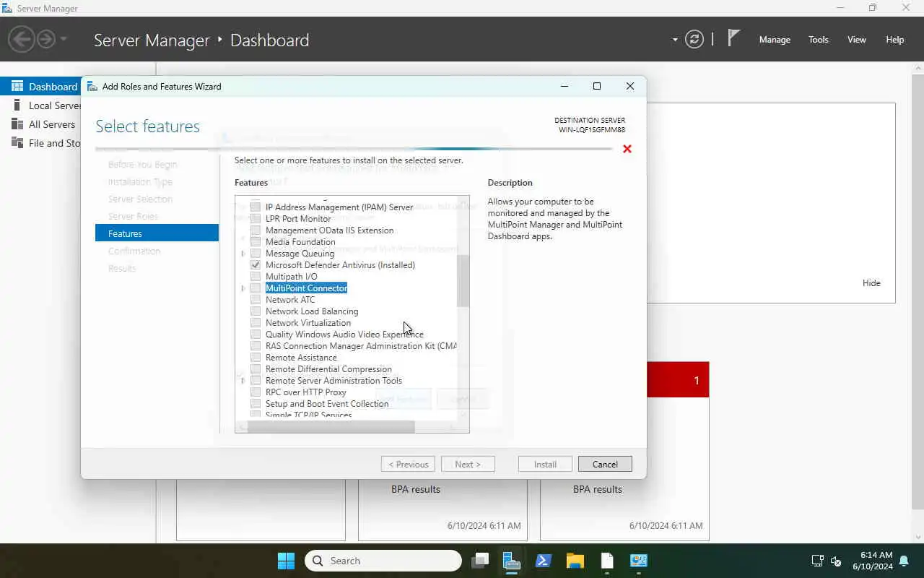Check Remote Differential Compression checkbox
Screen dimensions: 924x578
point(256,369)
